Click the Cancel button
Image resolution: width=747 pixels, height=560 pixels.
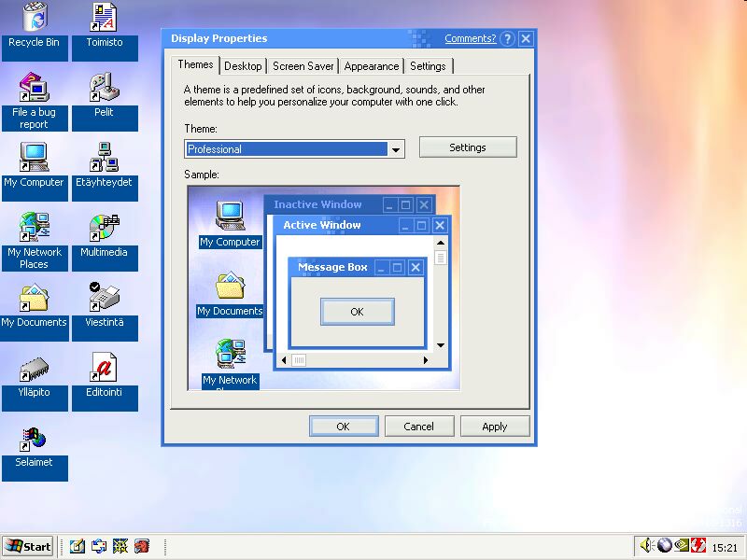418,427
